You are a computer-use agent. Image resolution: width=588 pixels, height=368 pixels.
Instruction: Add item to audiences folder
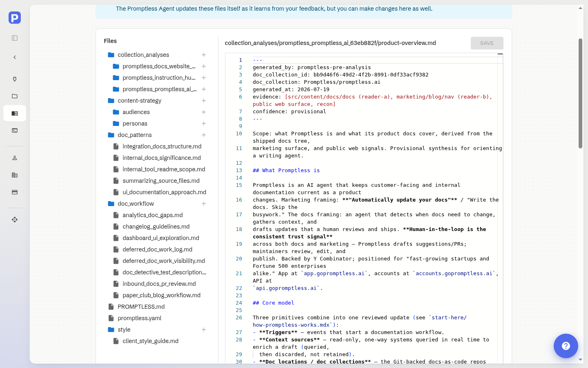point(204,112)
